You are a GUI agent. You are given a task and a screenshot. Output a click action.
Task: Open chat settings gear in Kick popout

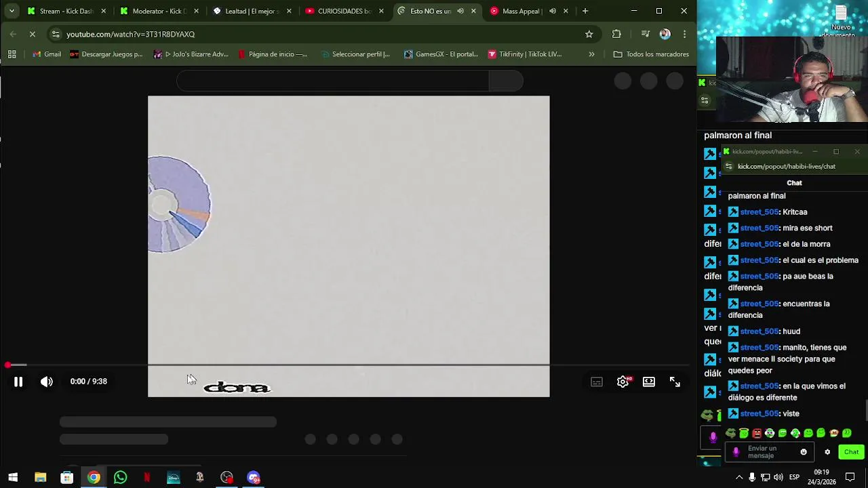tap(827, 452)
